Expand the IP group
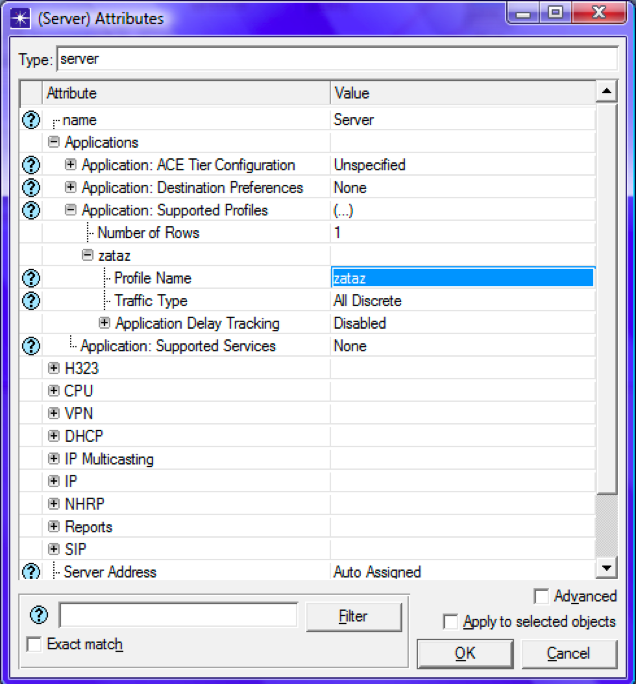This screenshot has height=684, width=636. tap(53, 481)
